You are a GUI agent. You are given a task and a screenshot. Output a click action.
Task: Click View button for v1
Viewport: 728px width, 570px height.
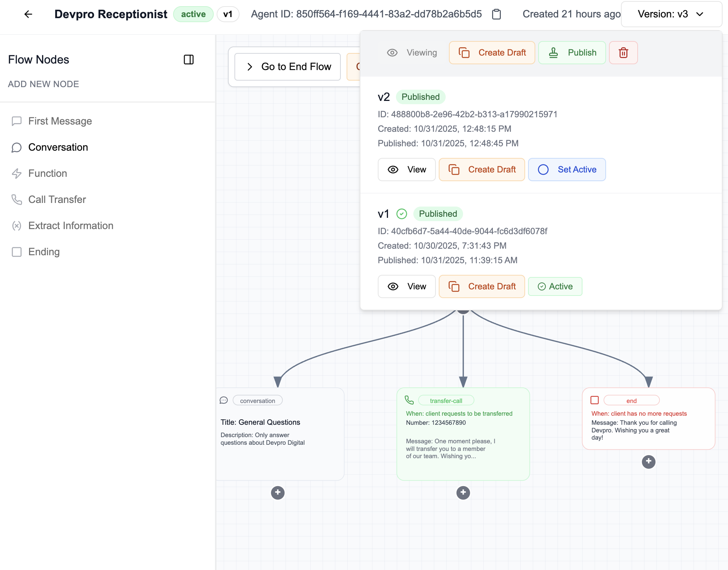coord(406,286)
